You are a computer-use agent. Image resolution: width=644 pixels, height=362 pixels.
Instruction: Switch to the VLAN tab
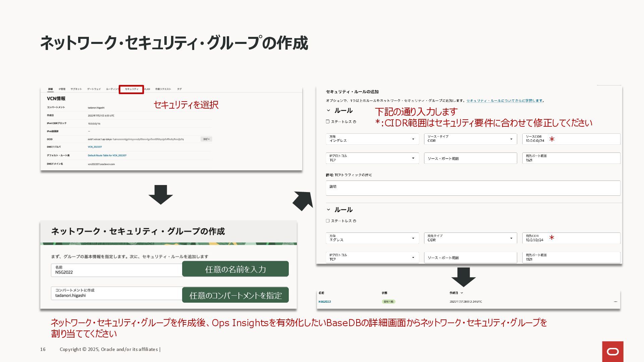[147, 89]
